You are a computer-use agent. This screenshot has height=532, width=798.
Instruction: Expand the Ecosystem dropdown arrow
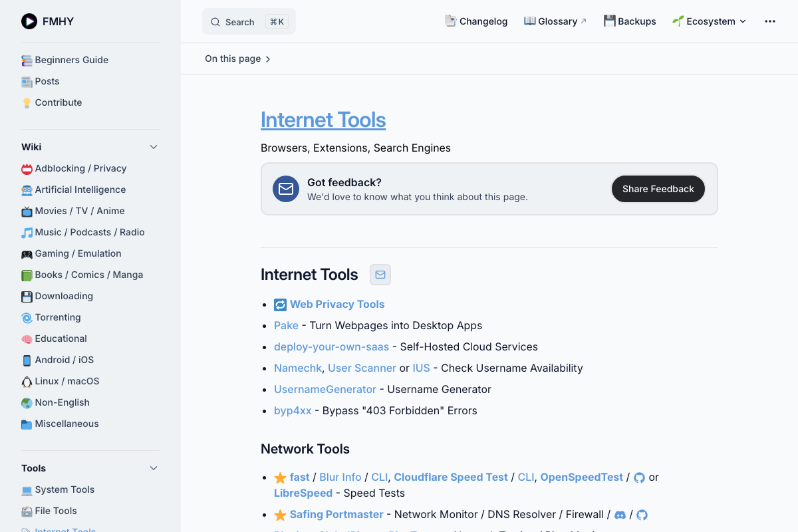(x=743, y=21)
